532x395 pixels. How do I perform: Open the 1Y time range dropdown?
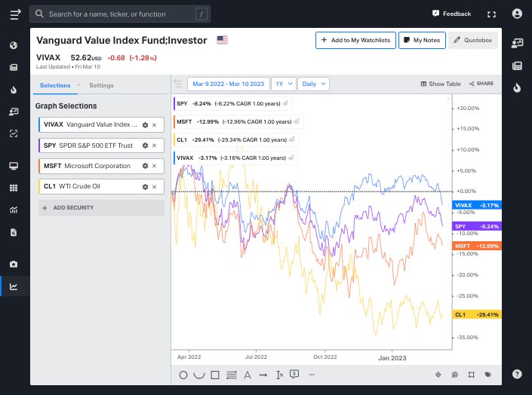click(283, 84)
